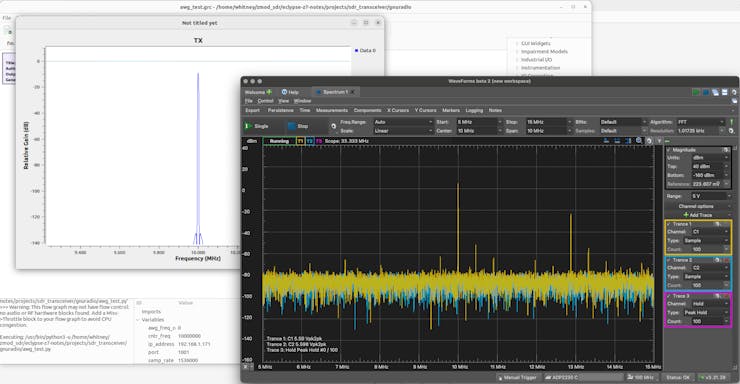Click the zoom magnifier icon above plot
Image resolution: width=740 pixels, height=384 pixels.
(639, 141)
